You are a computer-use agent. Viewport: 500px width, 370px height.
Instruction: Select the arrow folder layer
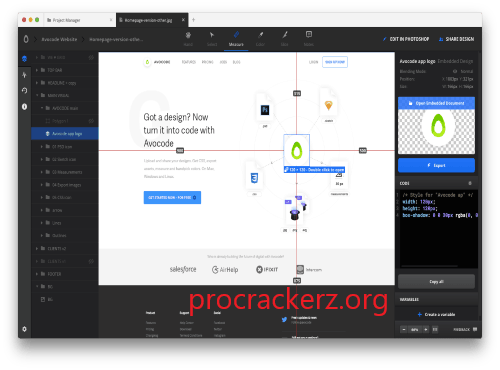[65, 210]
